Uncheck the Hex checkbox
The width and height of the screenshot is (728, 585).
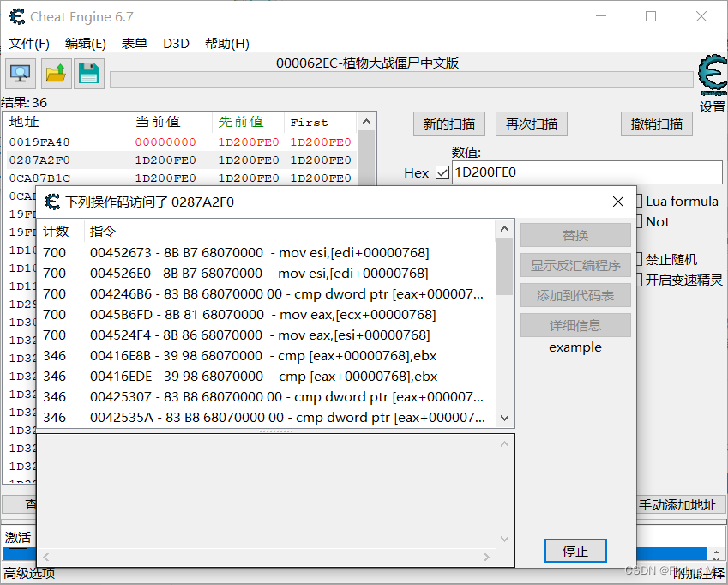point(442,172)
